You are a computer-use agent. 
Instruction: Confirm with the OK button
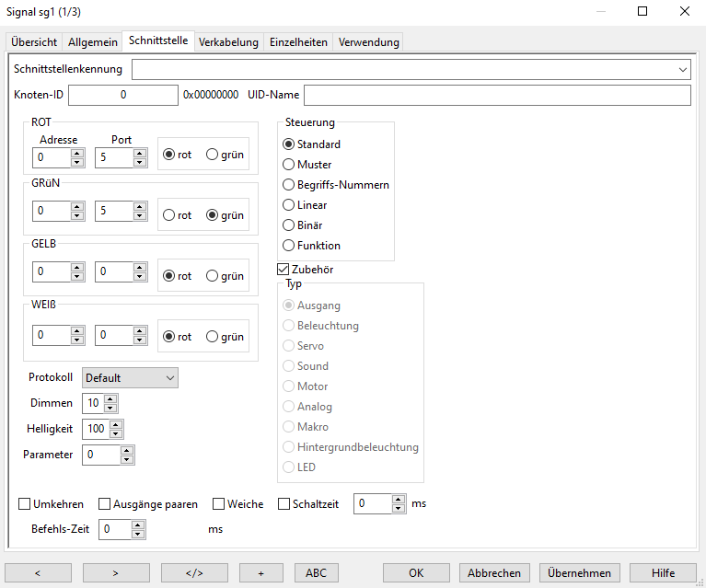[x=416, y=572]
